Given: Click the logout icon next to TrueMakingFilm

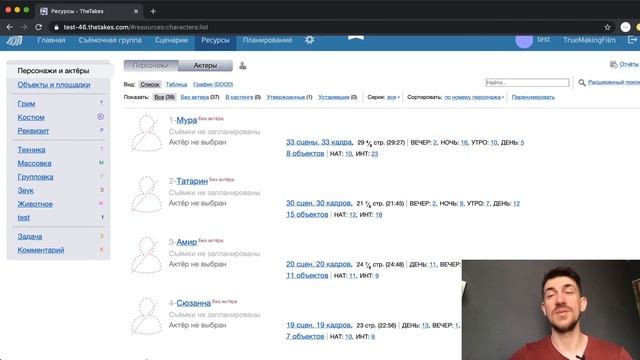Looking at the screenshot, I should coord(632,40).
